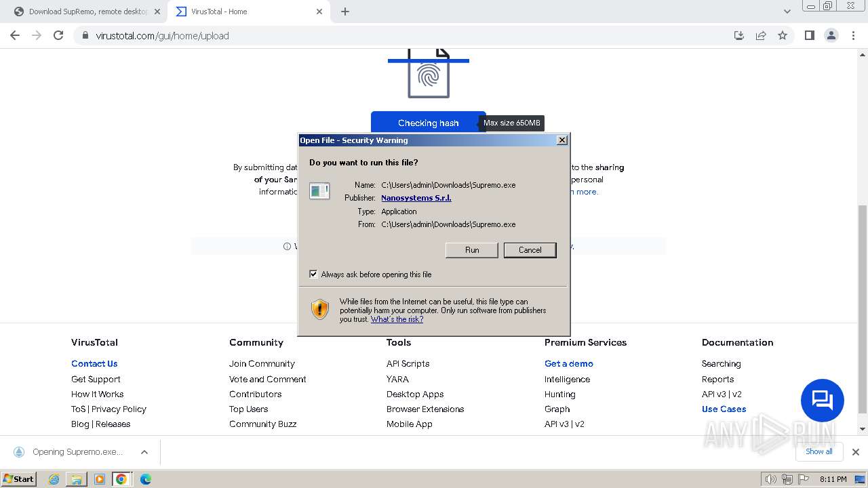Viewport: 868px width, 488px height.
Task: Open the API Scripts link
Action: [408, 364]
